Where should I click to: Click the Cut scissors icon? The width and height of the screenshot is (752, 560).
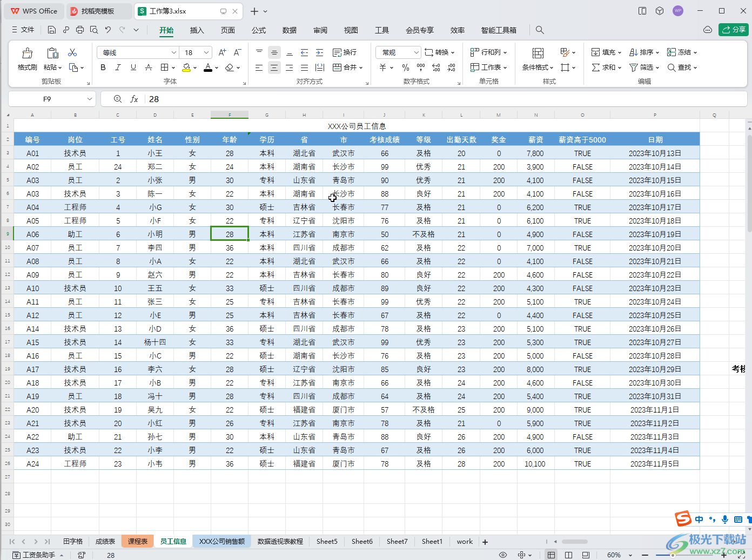click(x=72, y=52)
